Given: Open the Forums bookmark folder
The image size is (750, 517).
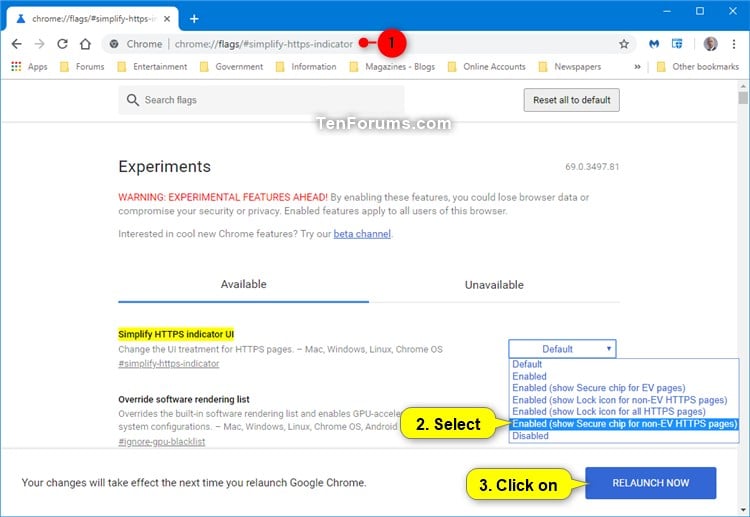Looking at the screenshot, I should [82, 66].
